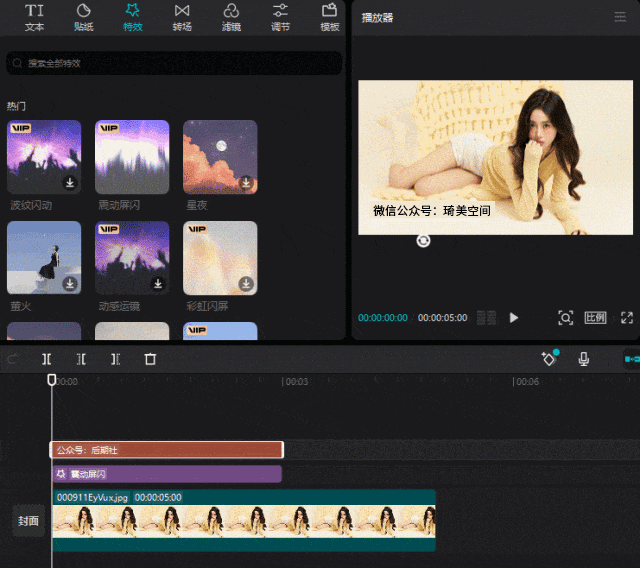This screenshot has width=640, height=568.
Task: Select the 动感运镜 effect thumbnail
Action: pos(132,257)
